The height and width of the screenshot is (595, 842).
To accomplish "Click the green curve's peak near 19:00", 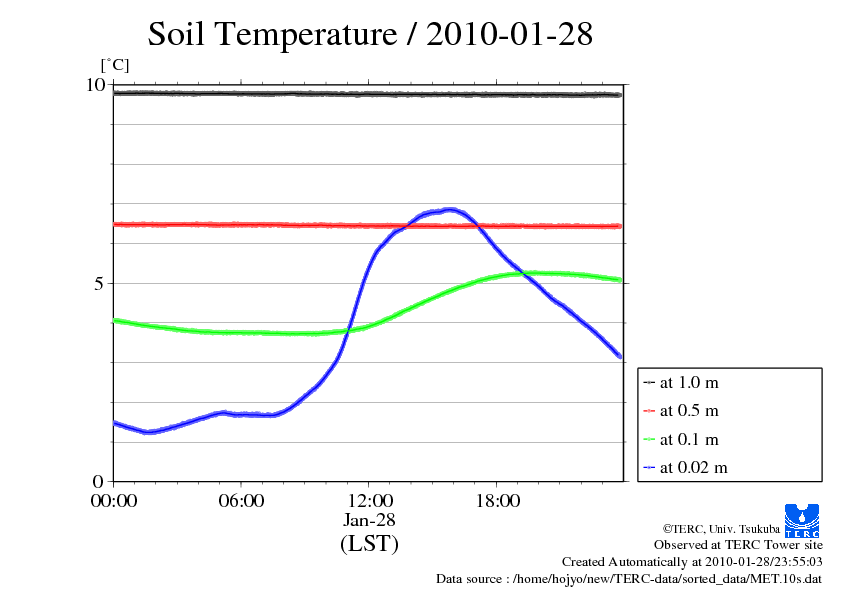I will 532,273.
